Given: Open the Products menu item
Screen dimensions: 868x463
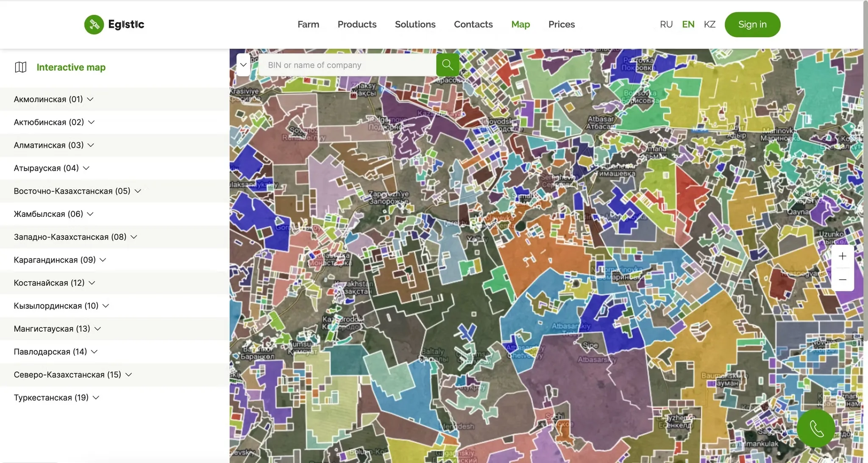Looking at the screenshot, I should click(357, 25).
